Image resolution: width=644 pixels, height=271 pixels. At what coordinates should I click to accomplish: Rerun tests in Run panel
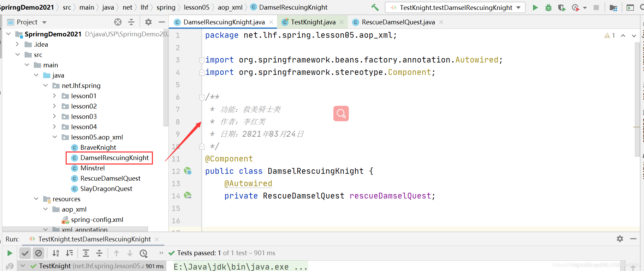pyautogui.click(x=10, y=253)
